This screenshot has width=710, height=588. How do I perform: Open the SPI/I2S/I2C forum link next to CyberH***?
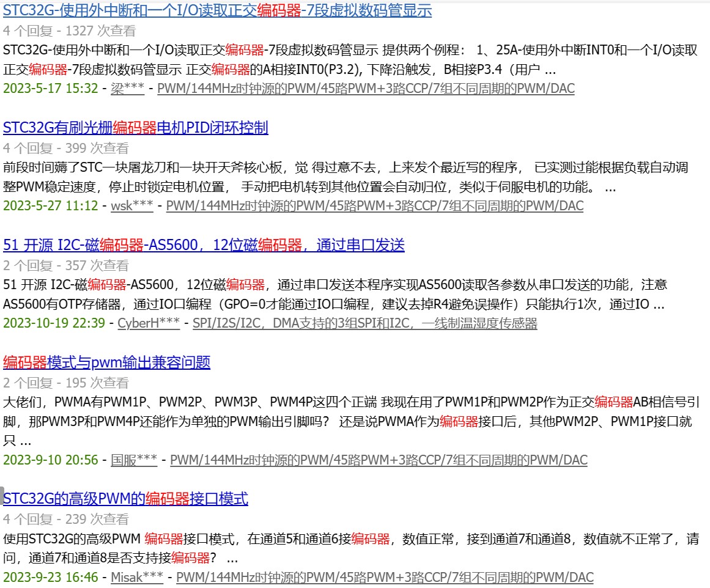365,323
